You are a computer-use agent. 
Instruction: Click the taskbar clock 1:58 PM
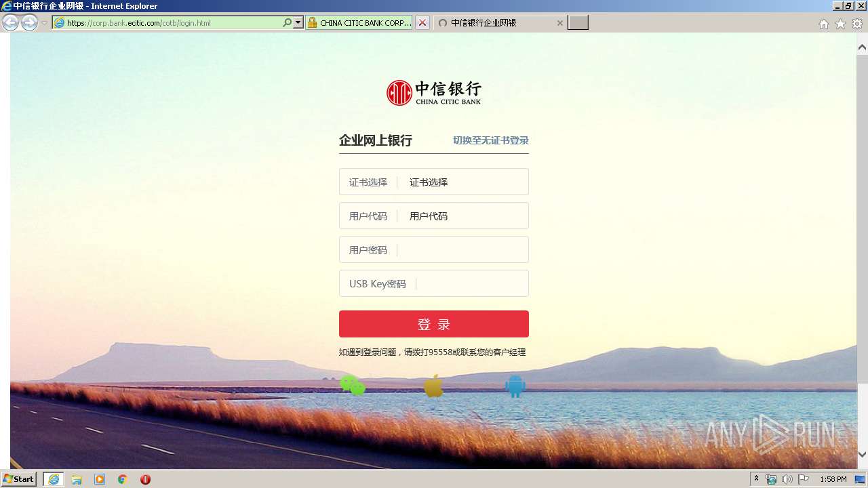tap(833, 479)
